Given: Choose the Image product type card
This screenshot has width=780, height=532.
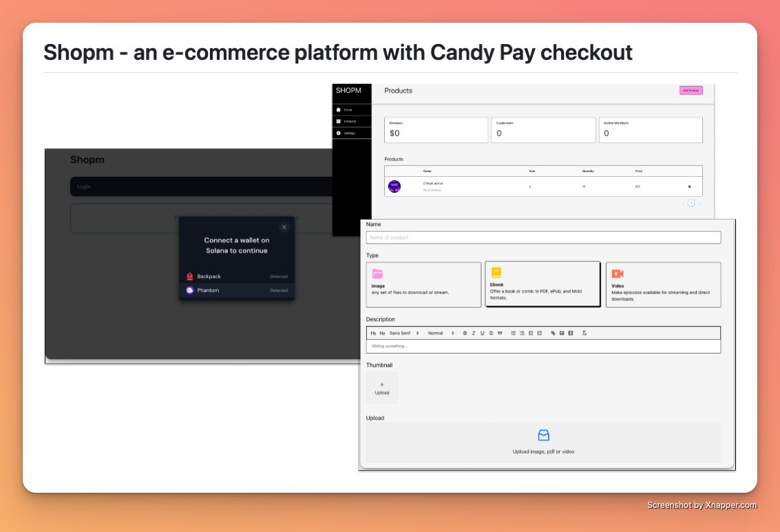Looking at the screenshot, I should tap(423, 284).
